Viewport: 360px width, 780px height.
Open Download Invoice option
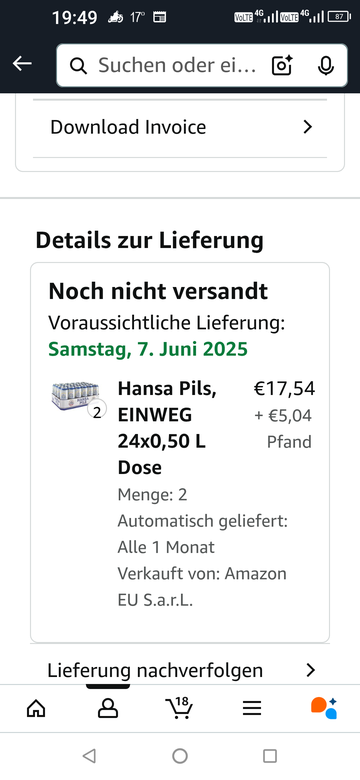[180, 127]
